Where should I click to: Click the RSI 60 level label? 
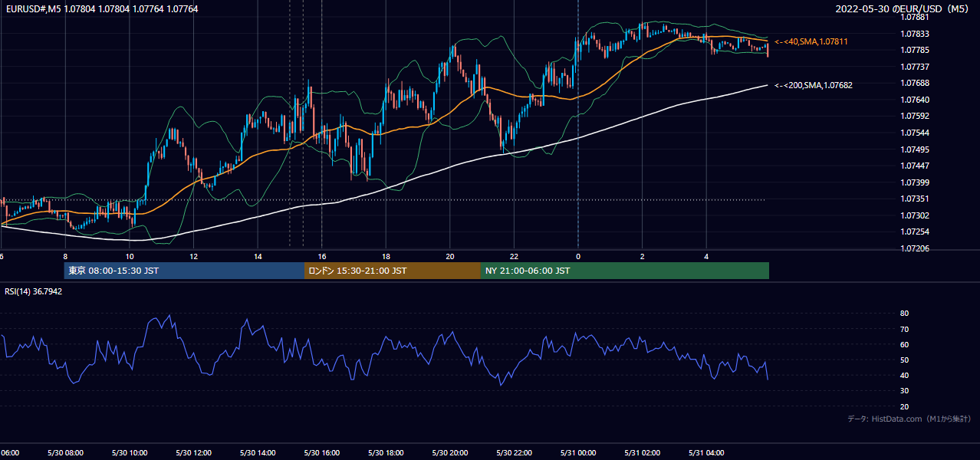904,344
